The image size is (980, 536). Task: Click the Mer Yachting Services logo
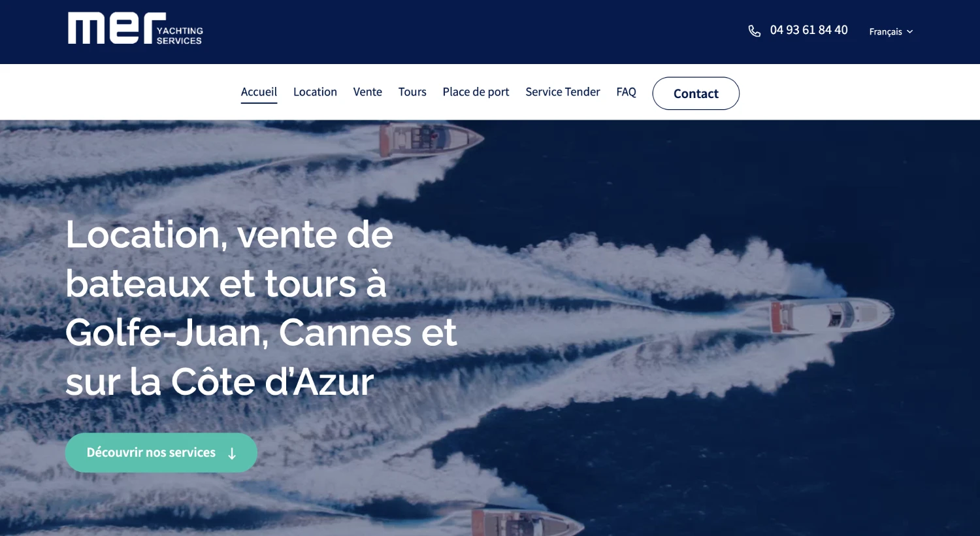[136, 29]
